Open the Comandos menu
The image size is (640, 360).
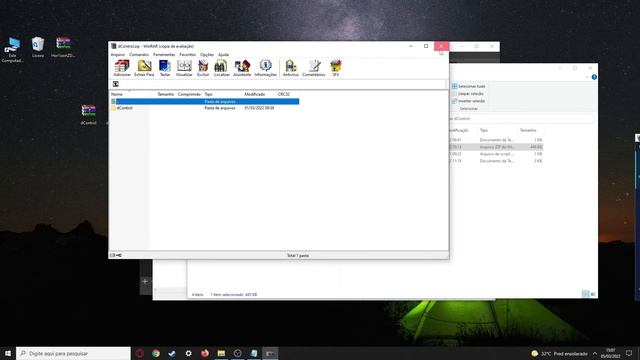click(x=139, y=55)
